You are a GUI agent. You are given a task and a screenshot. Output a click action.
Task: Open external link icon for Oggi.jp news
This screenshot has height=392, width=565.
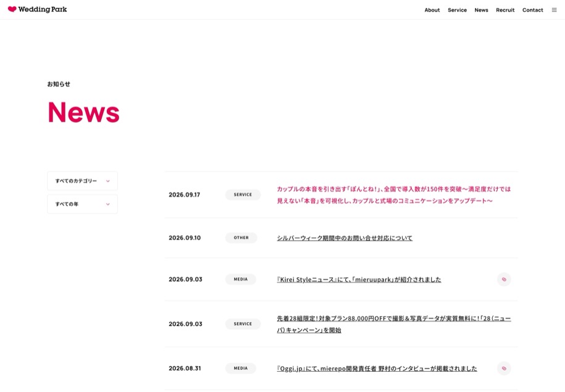(504, 368)
